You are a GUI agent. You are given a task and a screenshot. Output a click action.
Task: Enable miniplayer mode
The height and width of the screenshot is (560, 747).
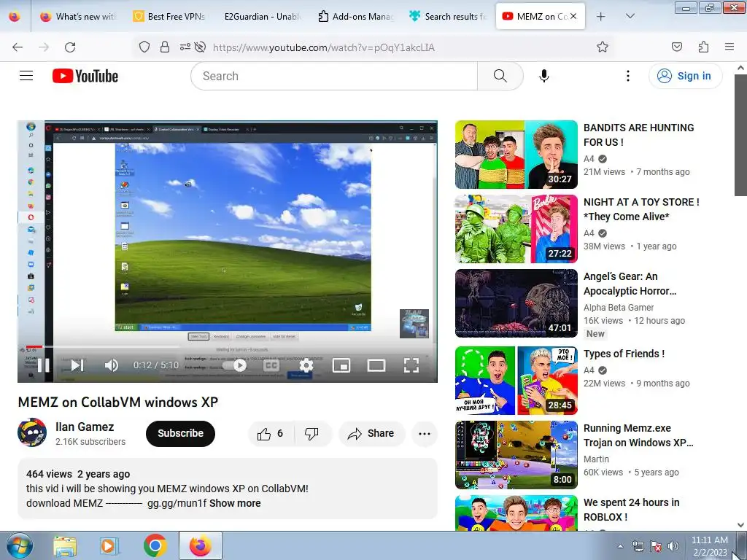pyautogui.click(x=341, y=365)
